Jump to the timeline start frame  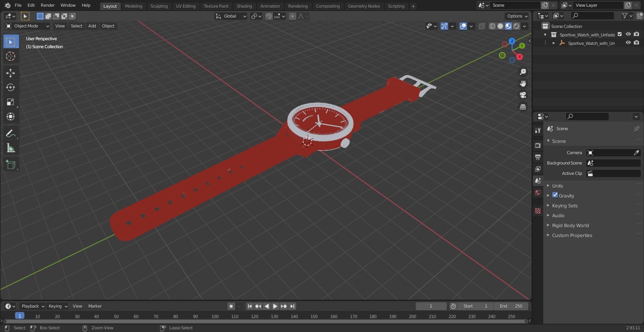250,306
